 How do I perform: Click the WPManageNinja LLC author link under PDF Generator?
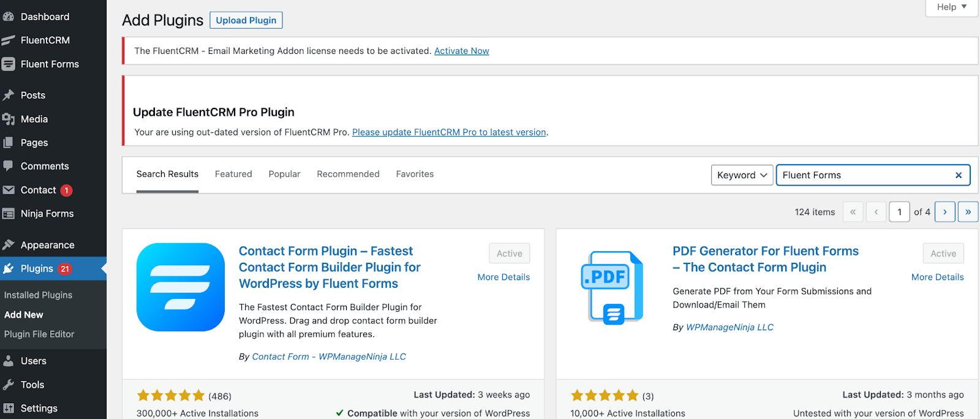click(x=729, y=327)
